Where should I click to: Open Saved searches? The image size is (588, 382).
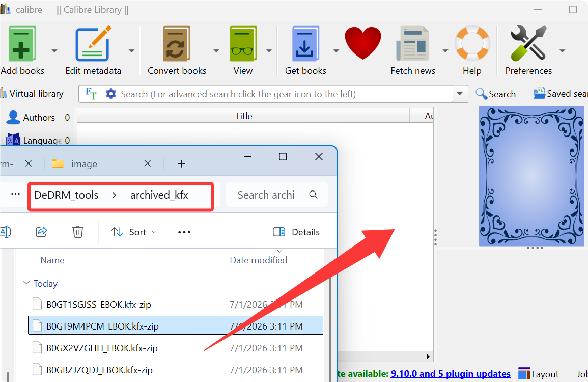[561, 93]
